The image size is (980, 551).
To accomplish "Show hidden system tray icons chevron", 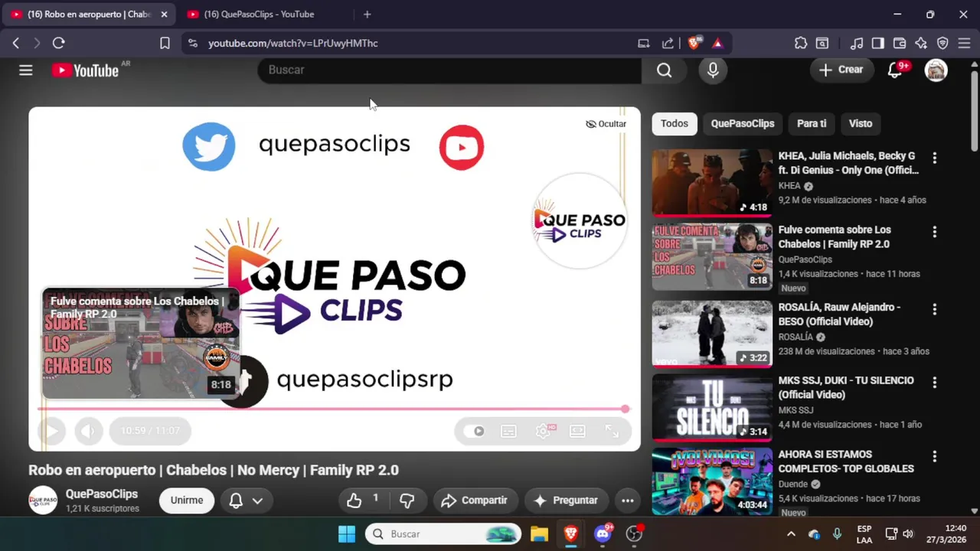I will tap(791, 534).
